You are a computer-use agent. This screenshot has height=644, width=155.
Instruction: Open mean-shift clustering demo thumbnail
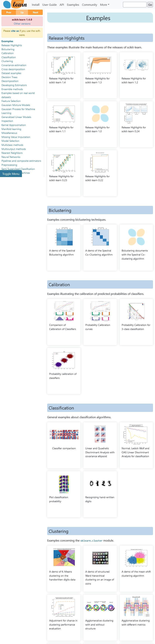click(x=136, y=558)
